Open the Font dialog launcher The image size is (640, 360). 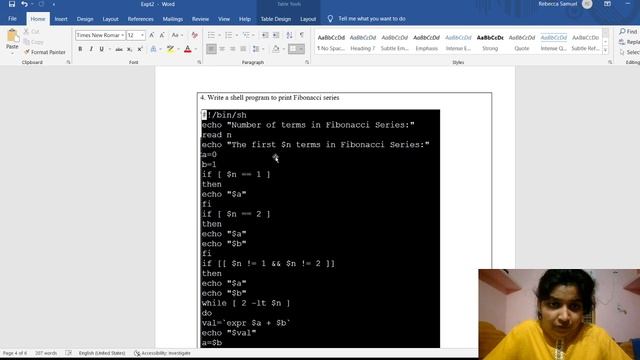199,62
